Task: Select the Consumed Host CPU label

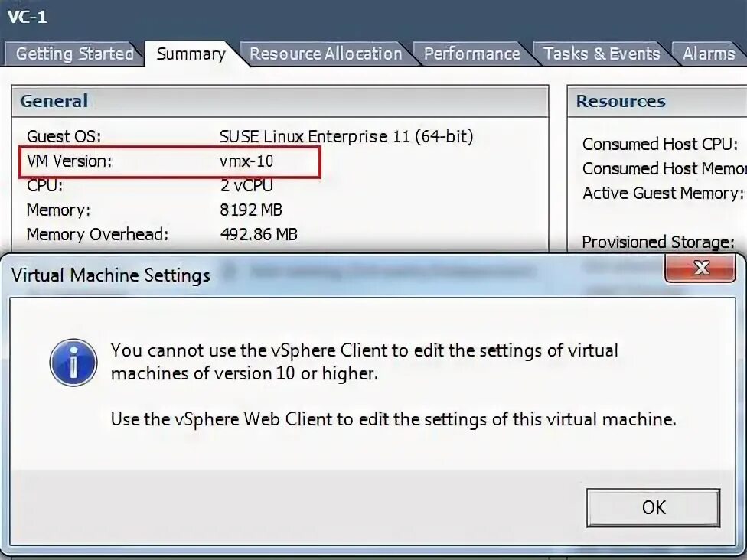Action: (x=660, y=144)
